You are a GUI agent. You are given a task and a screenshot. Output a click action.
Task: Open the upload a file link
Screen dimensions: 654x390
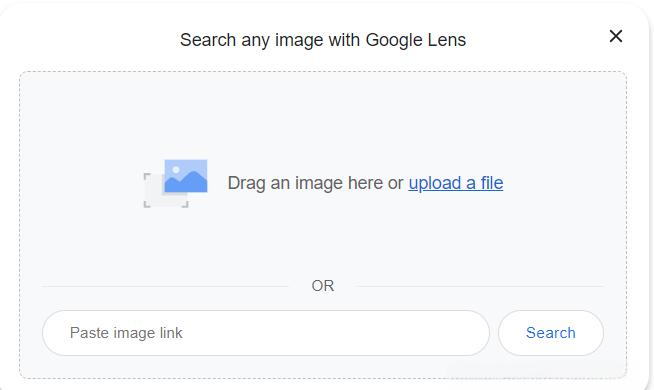[x=455, y=183]
